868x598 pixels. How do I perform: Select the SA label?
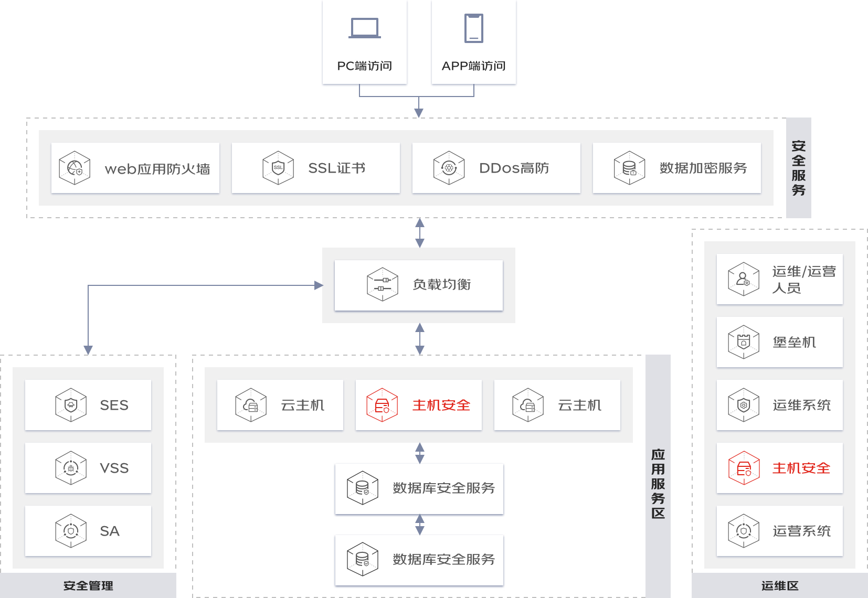click(110, 531)
